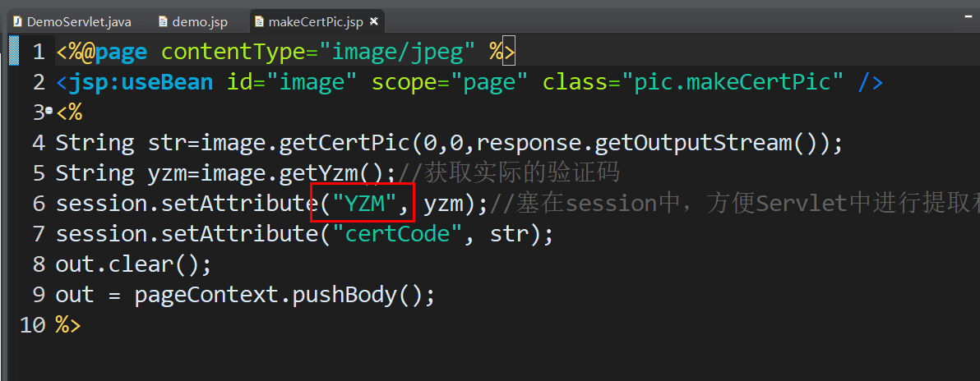The width and height of the screenshot is (980, 381).
Task: Click "image/jpeg" string on line 1
Action: click(x=398, y=52)
